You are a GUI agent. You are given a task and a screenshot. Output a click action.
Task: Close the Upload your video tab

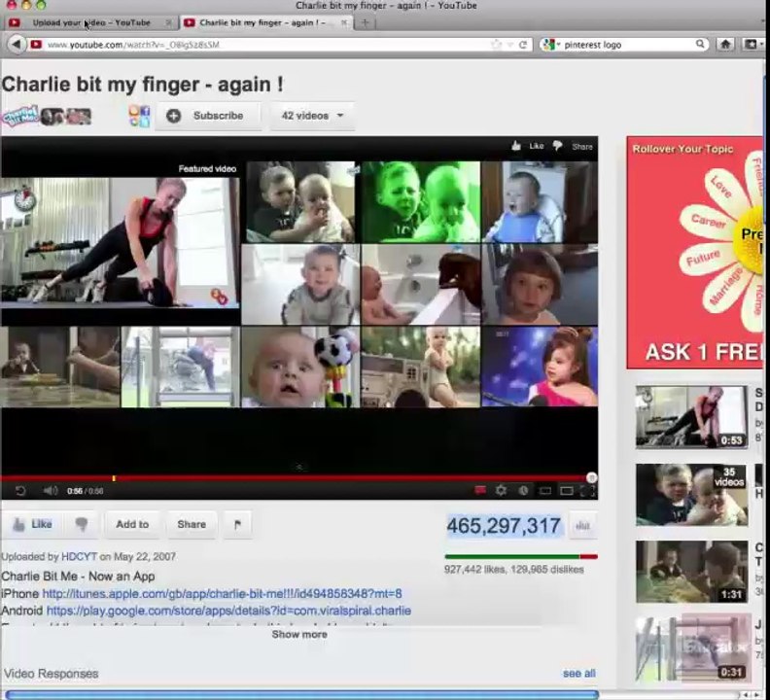tap(169, 22)
